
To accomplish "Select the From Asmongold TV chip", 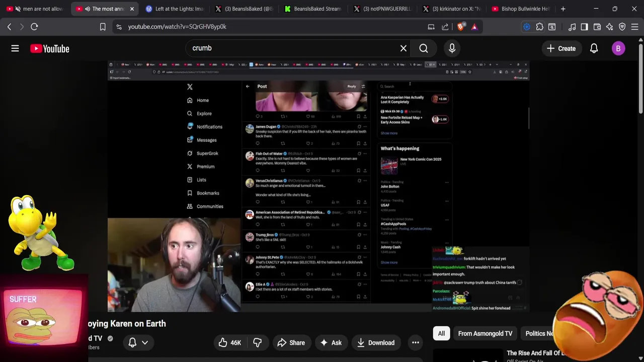I will (x=485, y=333).
